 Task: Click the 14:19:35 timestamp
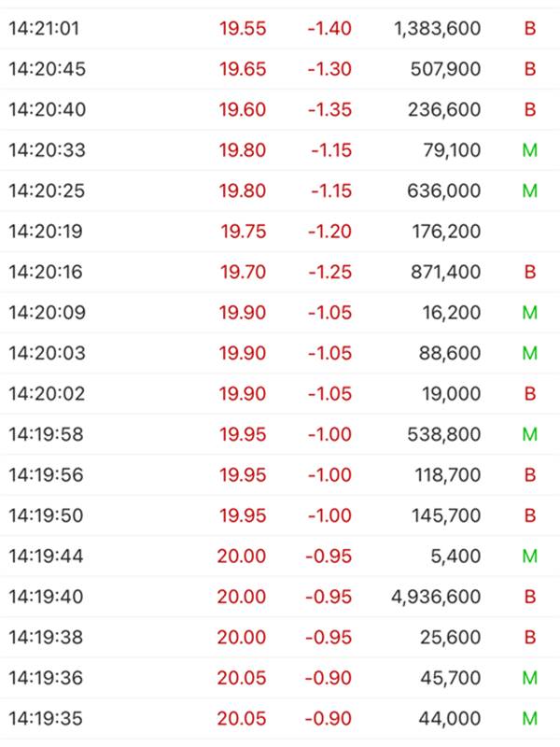point(46,718)
